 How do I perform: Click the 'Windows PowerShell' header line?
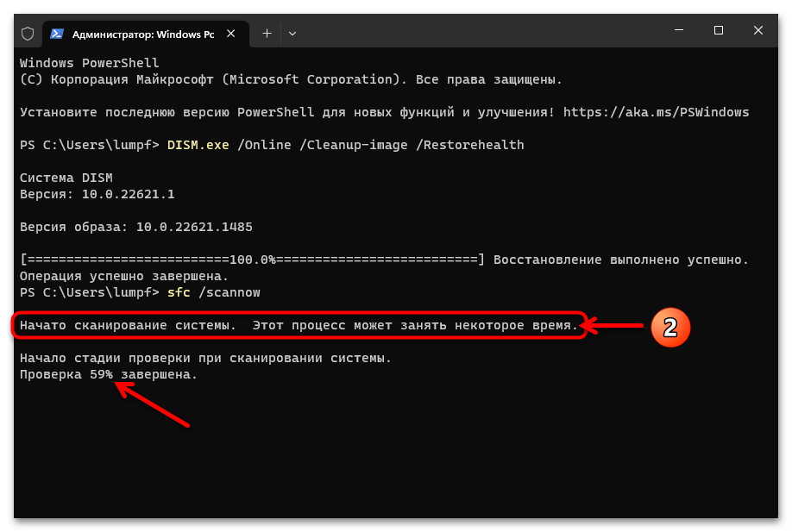pos(89,63)
